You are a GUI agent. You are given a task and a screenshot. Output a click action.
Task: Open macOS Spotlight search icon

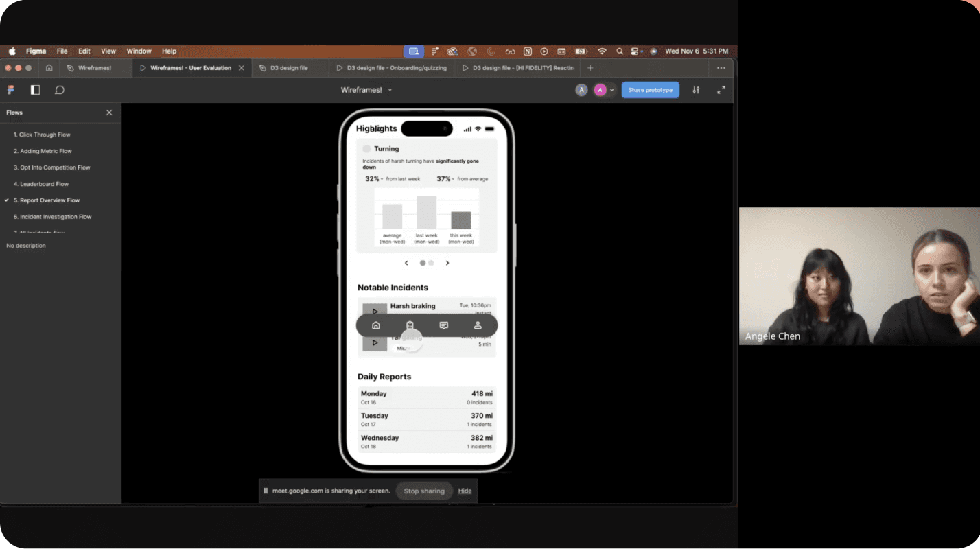620,51
